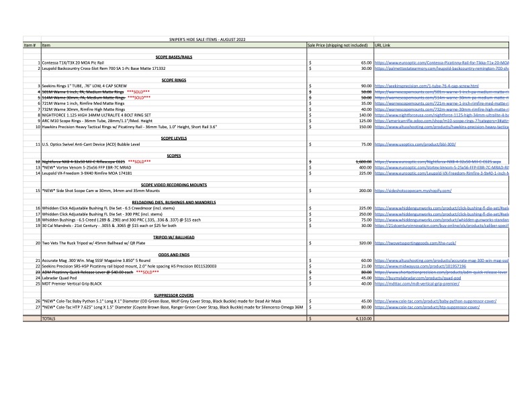Open the buymylabradar.com quad-pod link
532x411 pixels.
[418, 278]
